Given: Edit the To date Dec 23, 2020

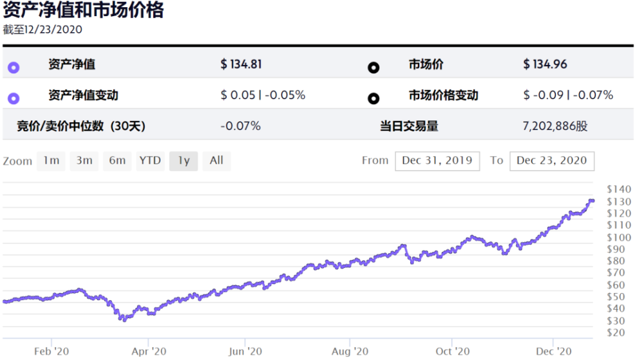Looking at the screenshot, I should pos(552,161).
